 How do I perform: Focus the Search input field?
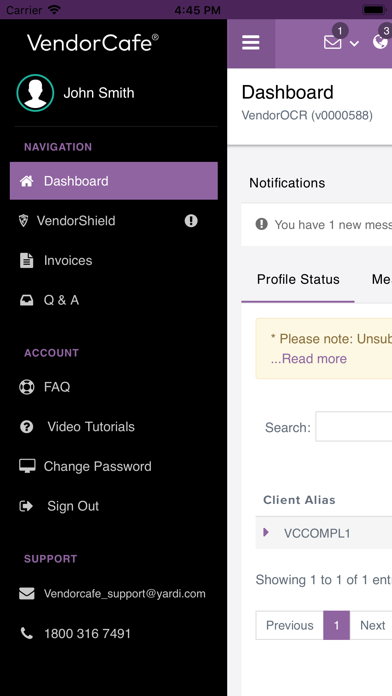point(353,426)
